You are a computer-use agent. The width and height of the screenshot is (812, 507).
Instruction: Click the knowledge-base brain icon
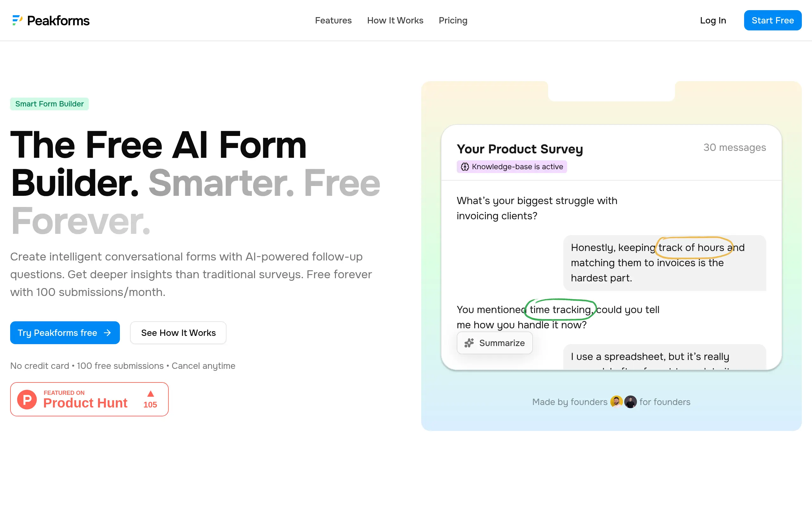(x=465, y=167)
